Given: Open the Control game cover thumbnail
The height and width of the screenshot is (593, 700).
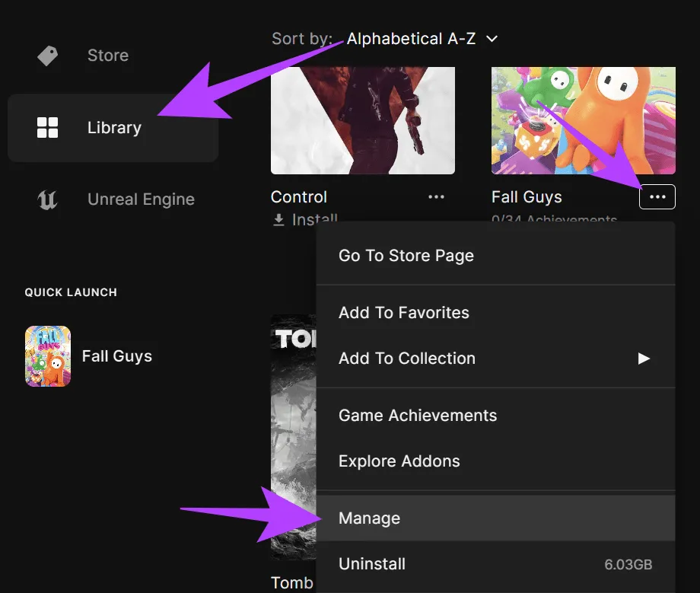Looking at the screenshot, I should (362, 120).
